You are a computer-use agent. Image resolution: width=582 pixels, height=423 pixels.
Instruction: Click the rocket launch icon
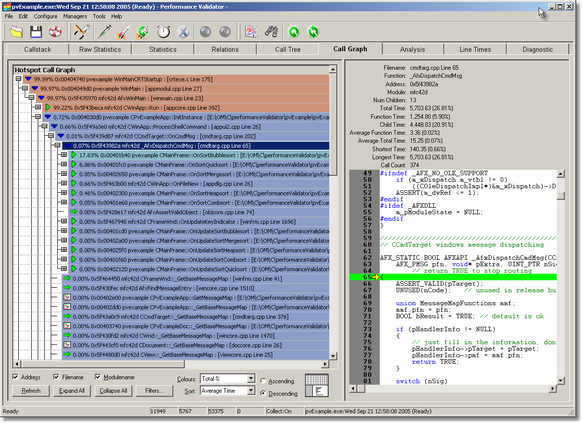[124, 32]
